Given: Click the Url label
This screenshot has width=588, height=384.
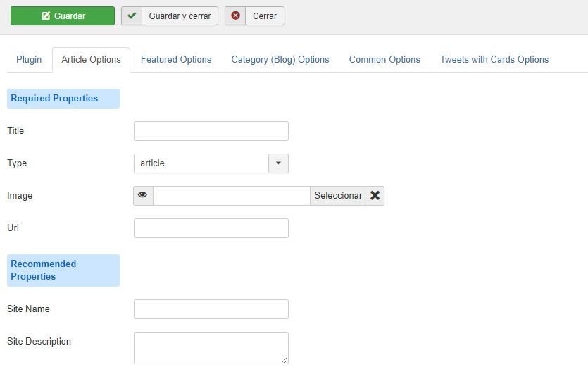Looking at the screenshot, I should (13, 228).
